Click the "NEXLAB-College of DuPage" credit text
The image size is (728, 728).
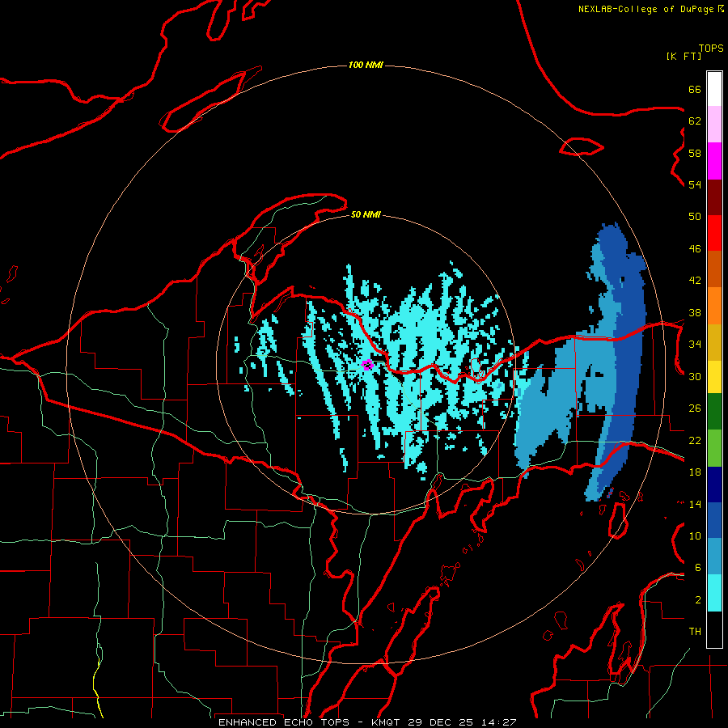coord(645,9)
